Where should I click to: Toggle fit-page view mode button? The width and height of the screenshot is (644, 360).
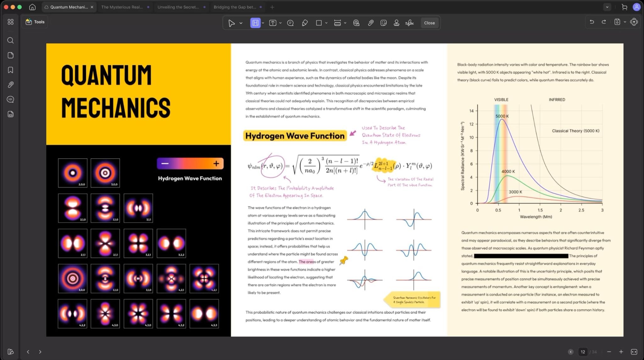[634, 352]
